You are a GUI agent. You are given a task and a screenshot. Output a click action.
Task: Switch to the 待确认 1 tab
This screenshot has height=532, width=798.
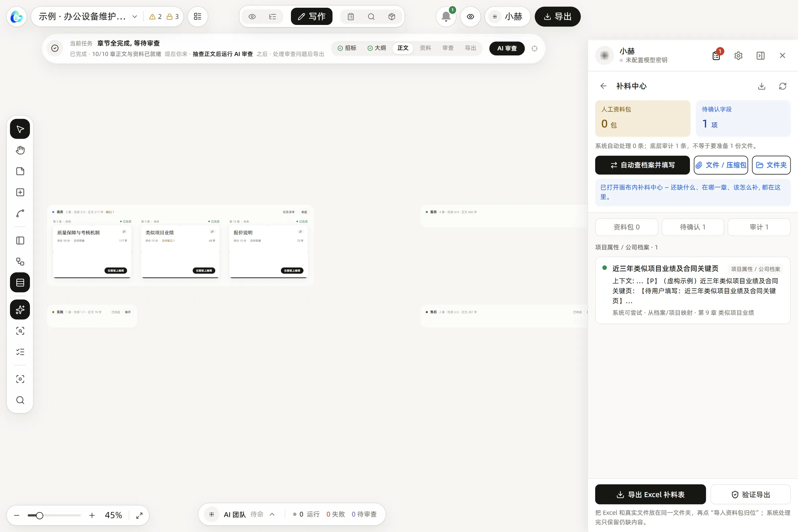(693, 227)
